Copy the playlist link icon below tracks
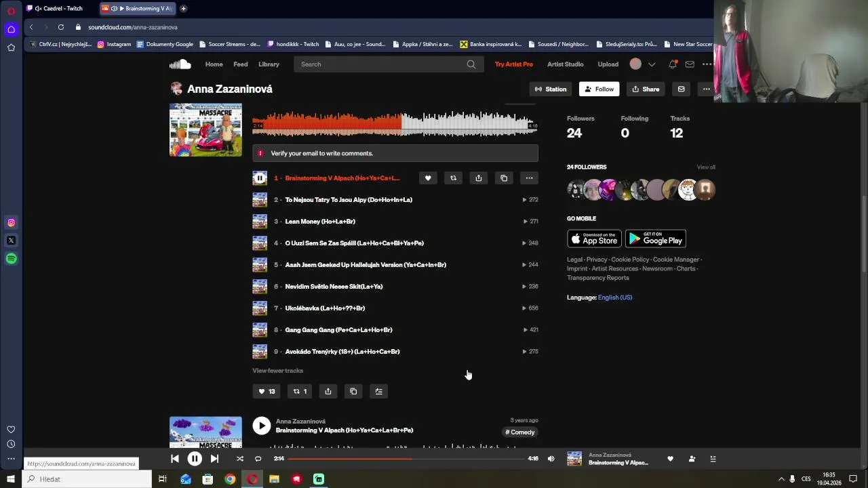Screen dimensions: 868x488 [353, 391]
